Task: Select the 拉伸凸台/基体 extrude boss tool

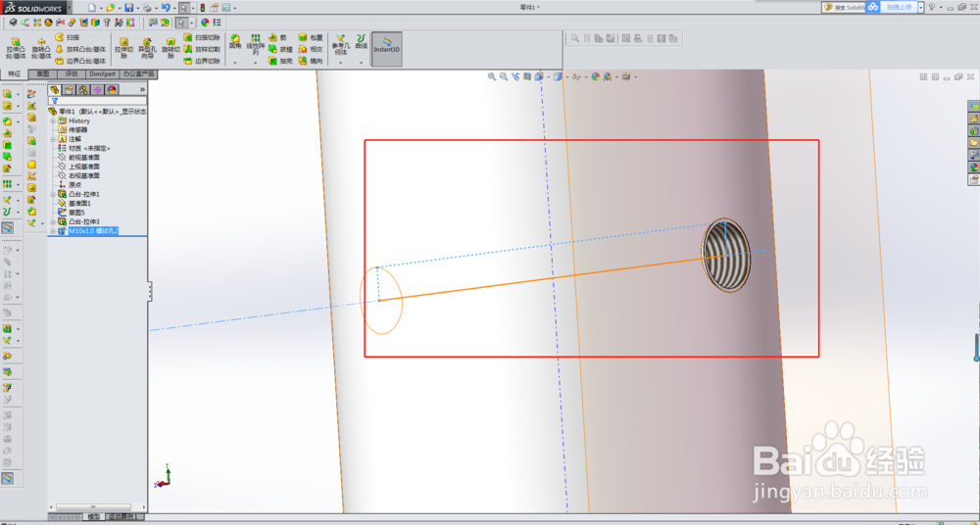Action: [16, 48]
